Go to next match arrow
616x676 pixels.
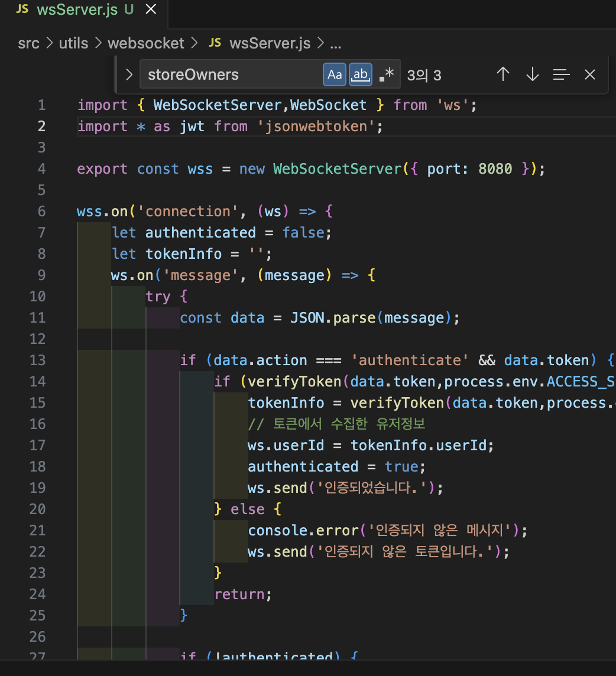point(532,74)
